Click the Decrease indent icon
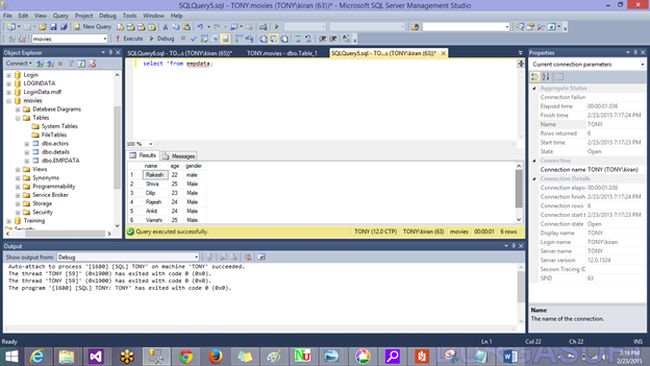Screen dimensions: 650x366 323,39
